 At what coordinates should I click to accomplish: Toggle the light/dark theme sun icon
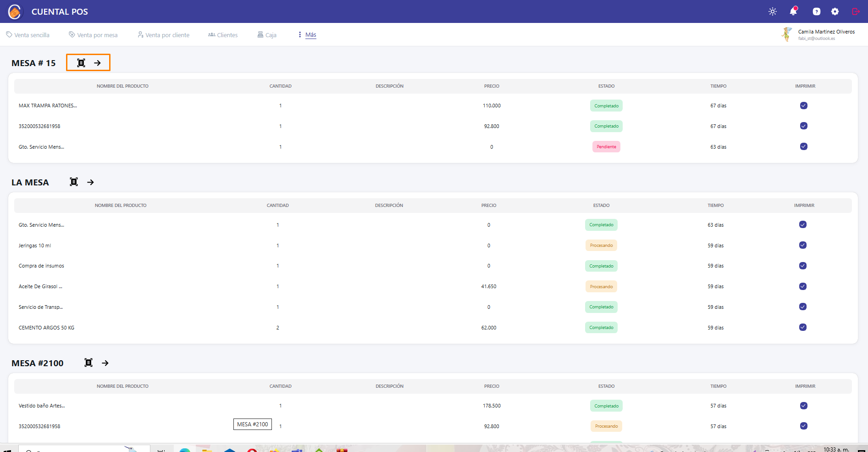click(x=773, y=11)
